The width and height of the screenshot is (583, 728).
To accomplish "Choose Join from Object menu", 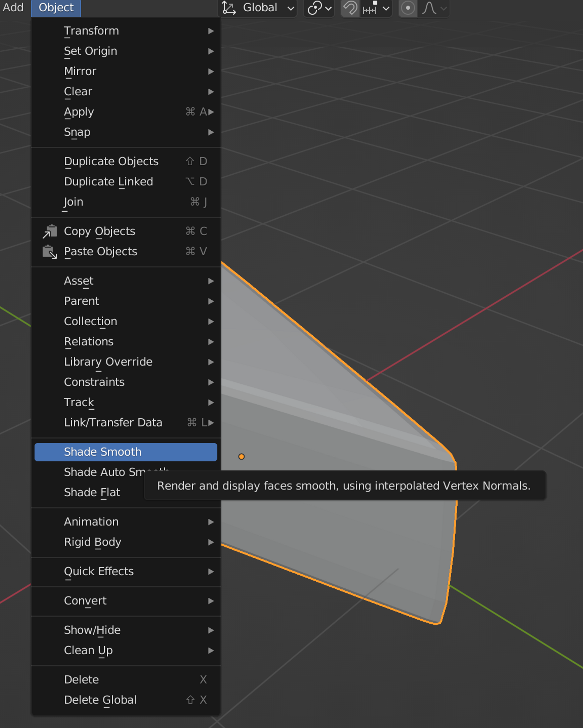I will click(73, 202).
